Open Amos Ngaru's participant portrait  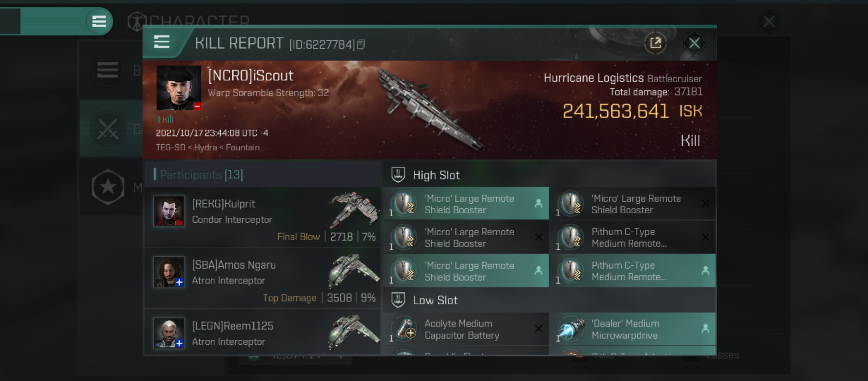pyautogui.click(x=169, y=272)
